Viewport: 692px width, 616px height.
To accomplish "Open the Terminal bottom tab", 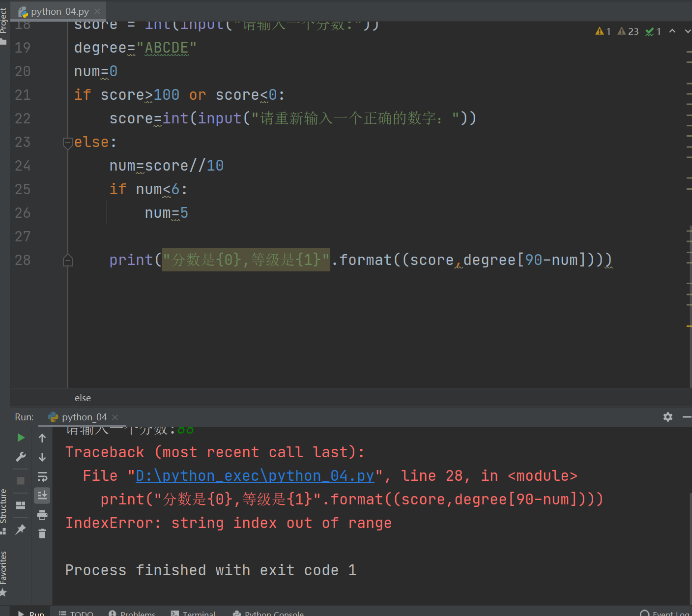I will click(x=193, y=613).
